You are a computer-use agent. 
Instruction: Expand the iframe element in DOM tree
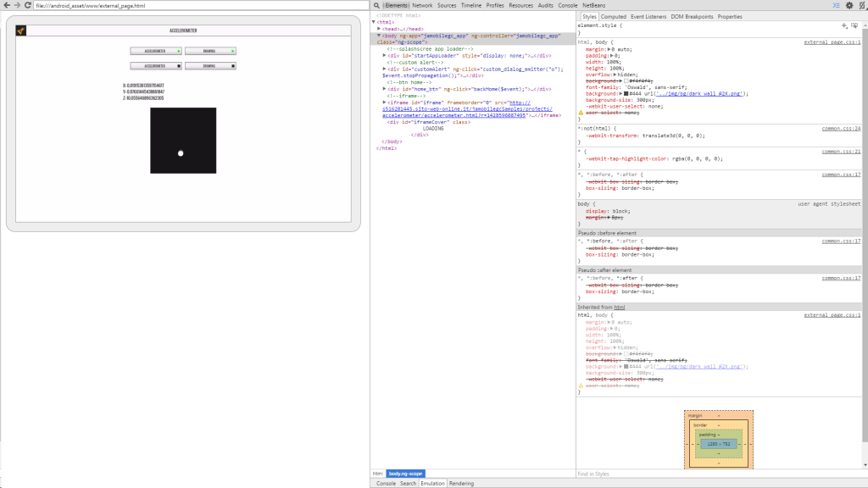pyautogui.click(x=384, y=102)
